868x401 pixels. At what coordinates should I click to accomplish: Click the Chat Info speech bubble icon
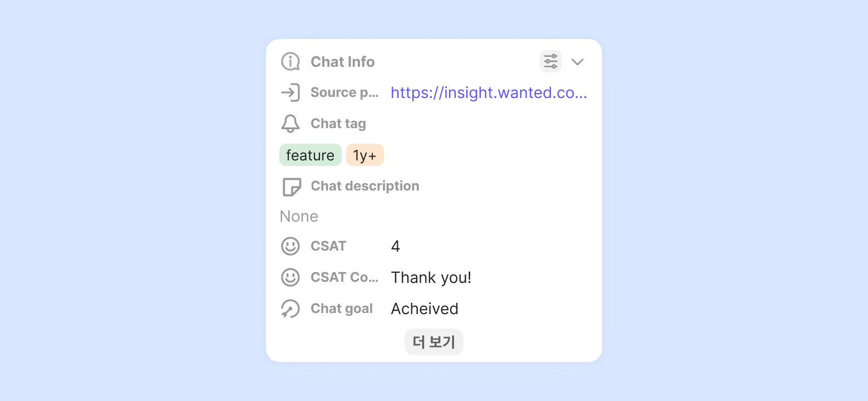pos(290,62)
